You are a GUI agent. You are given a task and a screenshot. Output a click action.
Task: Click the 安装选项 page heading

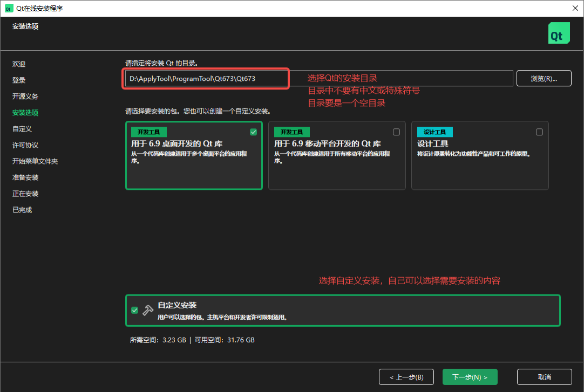pos(25,26)
